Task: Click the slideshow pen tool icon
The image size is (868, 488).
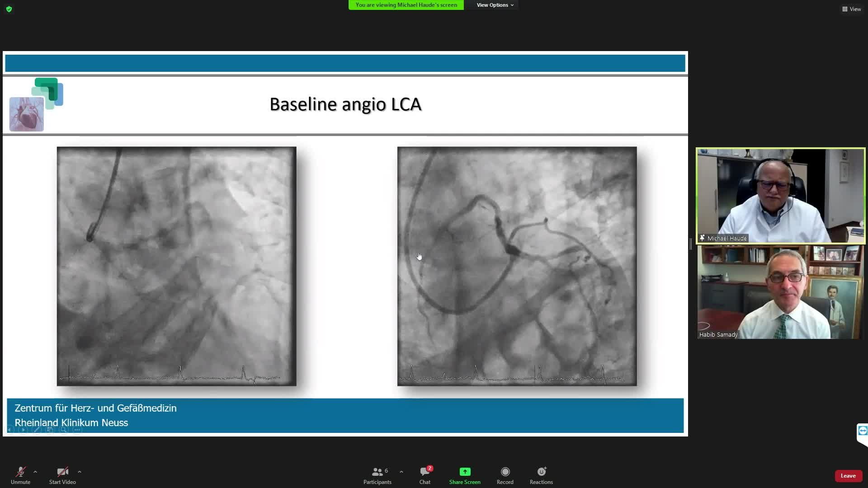Action: point(37,430)
